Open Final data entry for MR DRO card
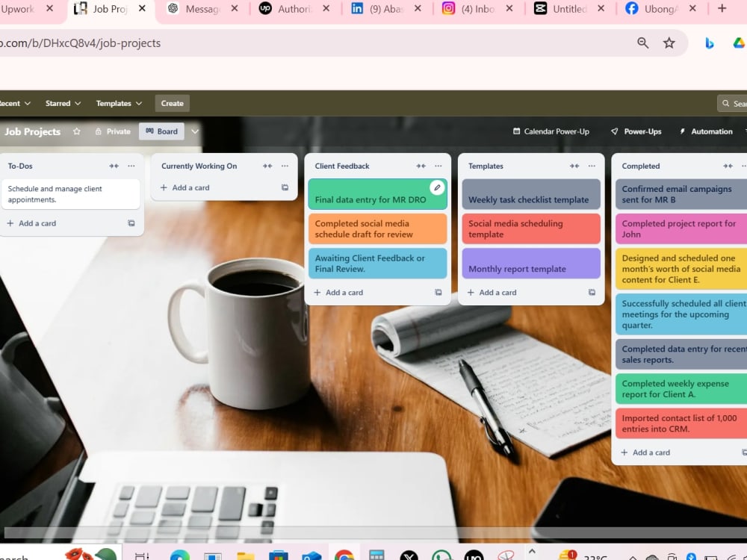Screen dimensions: 747x560 [x=377, y=194]
